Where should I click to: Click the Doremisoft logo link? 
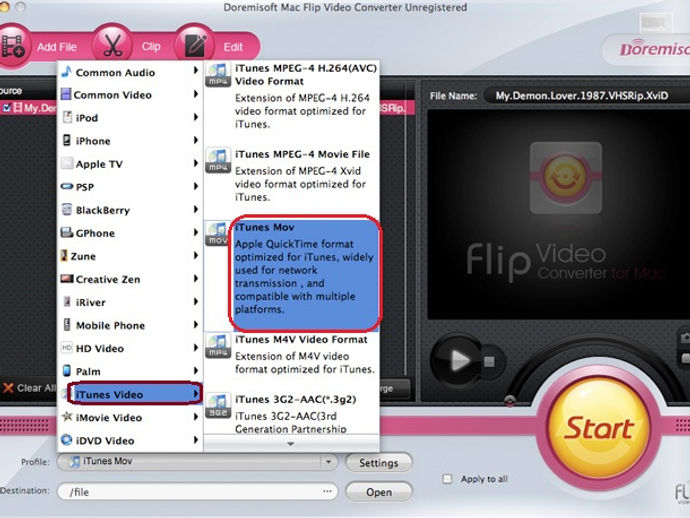654,49
